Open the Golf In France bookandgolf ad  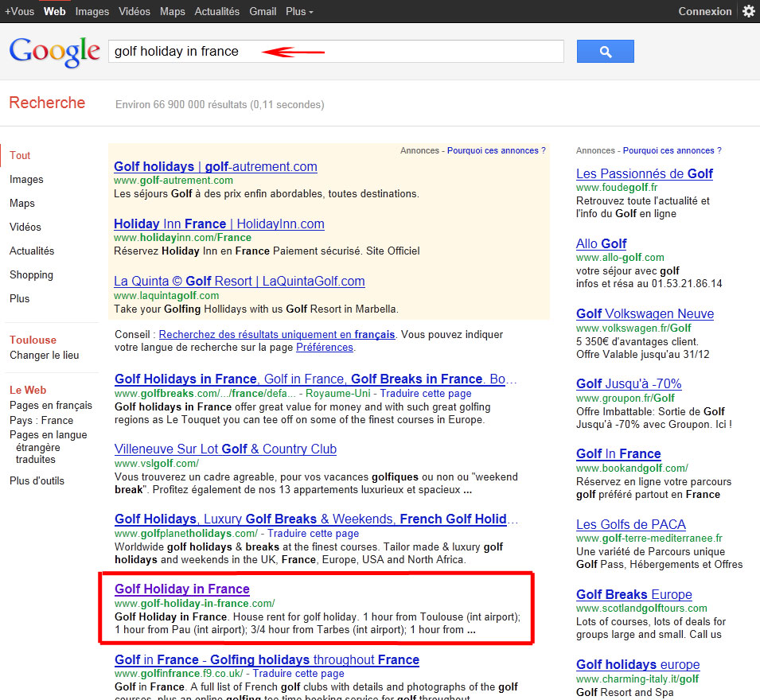pyautogui.click(x=618, y=454)
